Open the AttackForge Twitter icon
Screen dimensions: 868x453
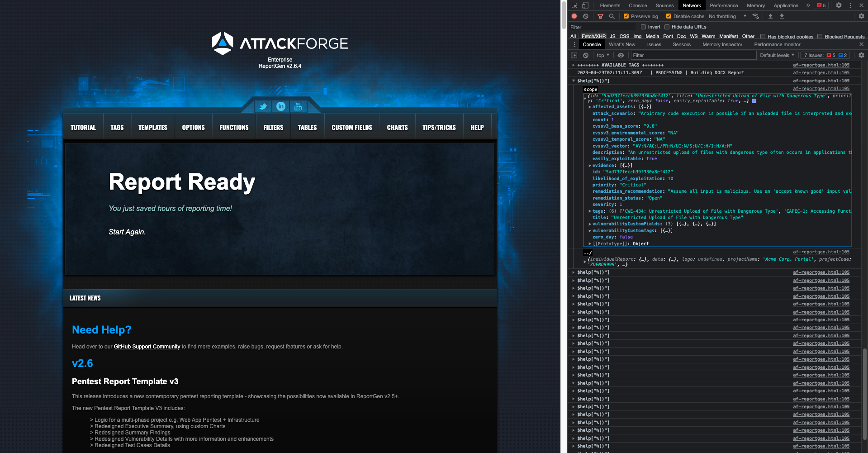263,106
